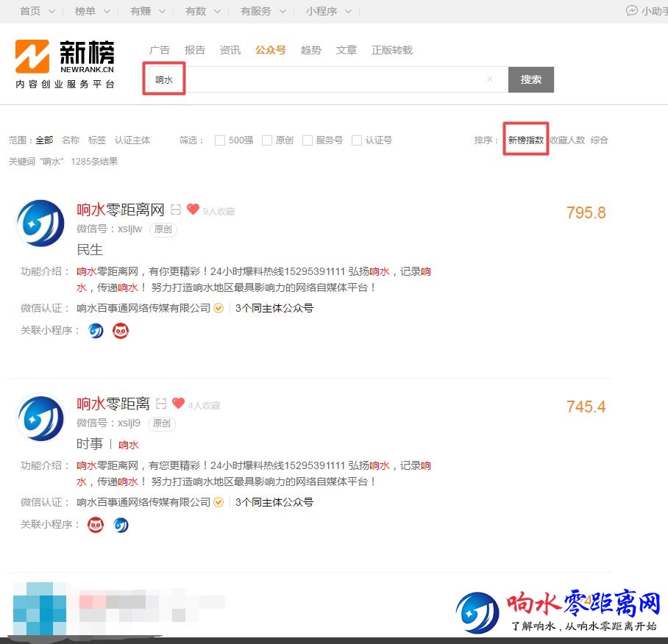Screen dimensions: 668x644
Task: Click the 795.8 index score
Action: [x=586, y=212]
